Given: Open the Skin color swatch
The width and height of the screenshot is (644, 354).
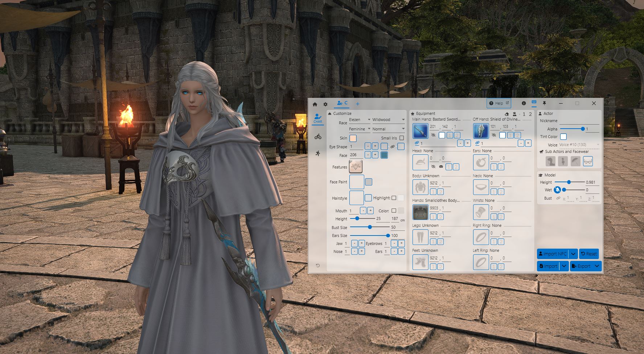Looking at the screenshot, I should coord(353,138).
